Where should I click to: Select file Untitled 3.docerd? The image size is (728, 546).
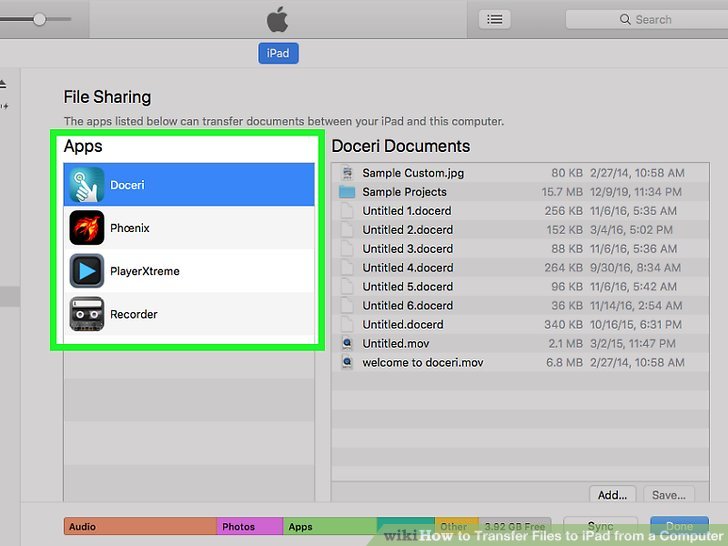[408, 249]
